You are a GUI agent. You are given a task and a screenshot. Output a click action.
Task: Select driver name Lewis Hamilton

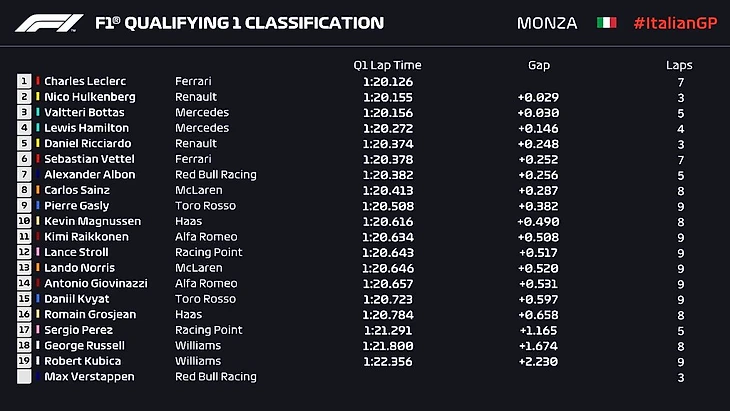[x=86, y=128]
